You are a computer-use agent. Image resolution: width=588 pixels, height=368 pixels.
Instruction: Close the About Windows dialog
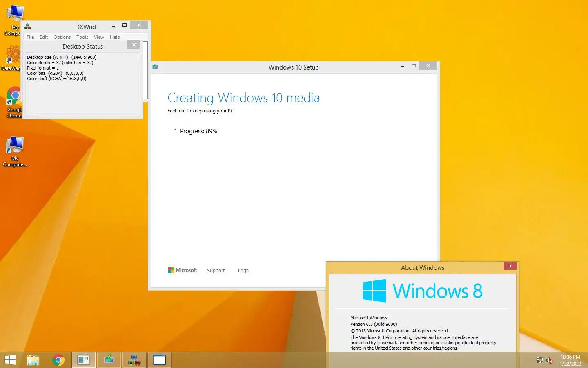coord(510,266)
